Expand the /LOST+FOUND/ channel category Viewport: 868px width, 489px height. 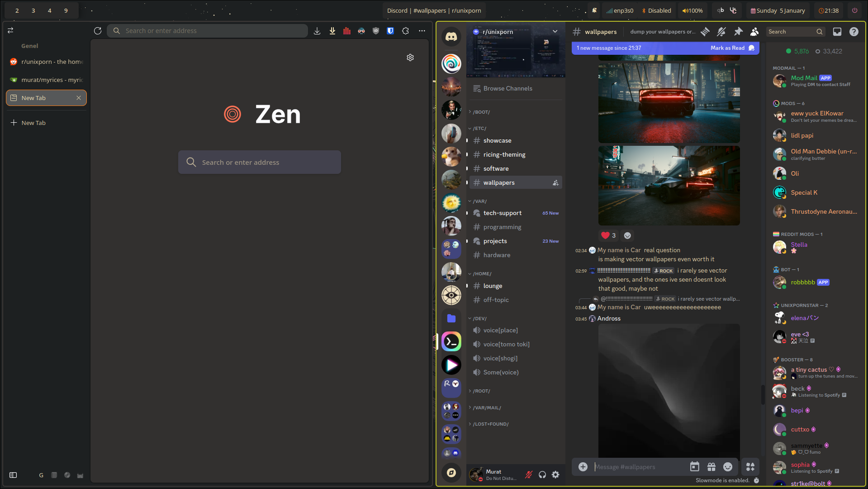pyautogui.click(x=490, y=424)
